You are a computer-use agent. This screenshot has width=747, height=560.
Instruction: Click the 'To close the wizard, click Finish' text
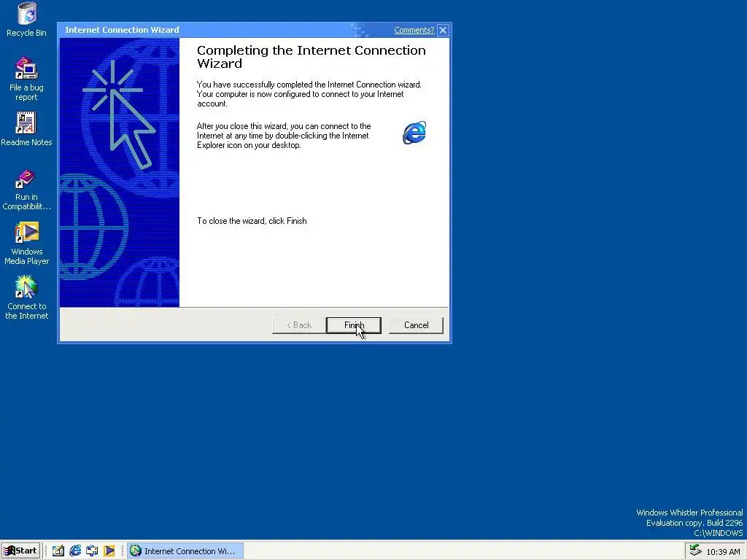252,221
